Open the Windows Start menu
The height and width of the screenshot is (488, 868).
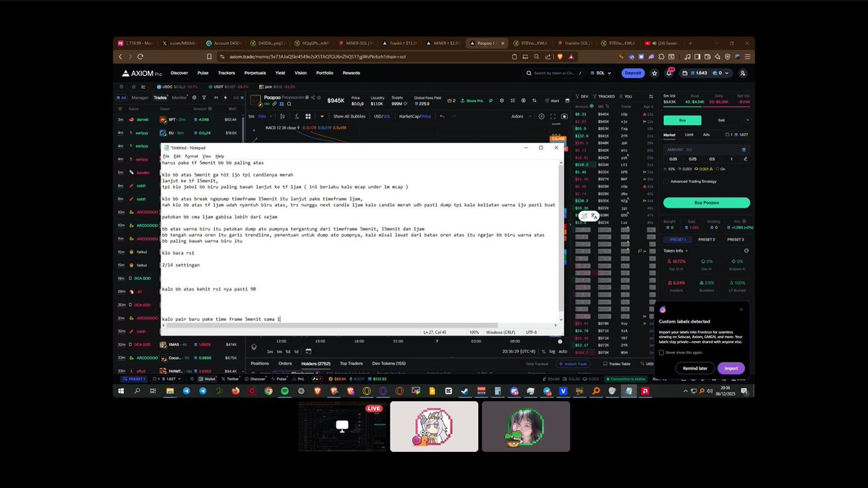point(122,390)
